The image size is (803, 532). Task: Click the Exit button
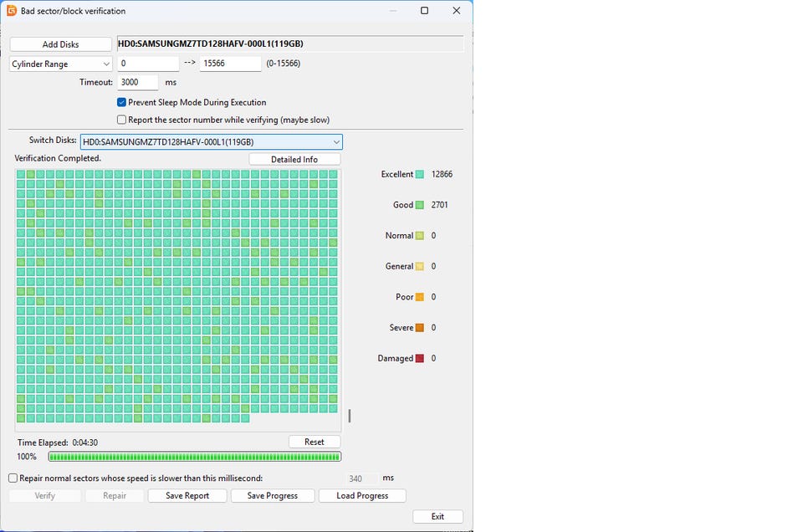pyautogui.click(x=437, y=516)
